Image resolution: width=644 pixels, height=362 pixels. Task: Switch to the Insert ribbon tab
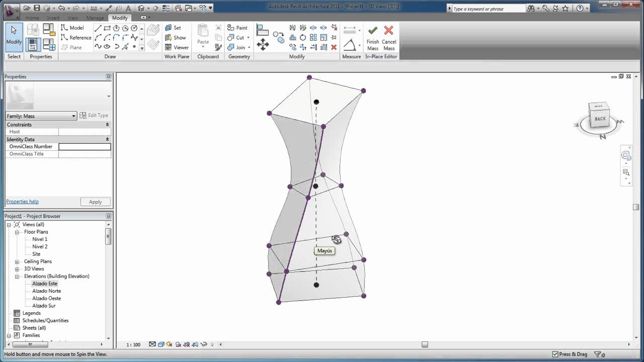click(x=53, y=18)
